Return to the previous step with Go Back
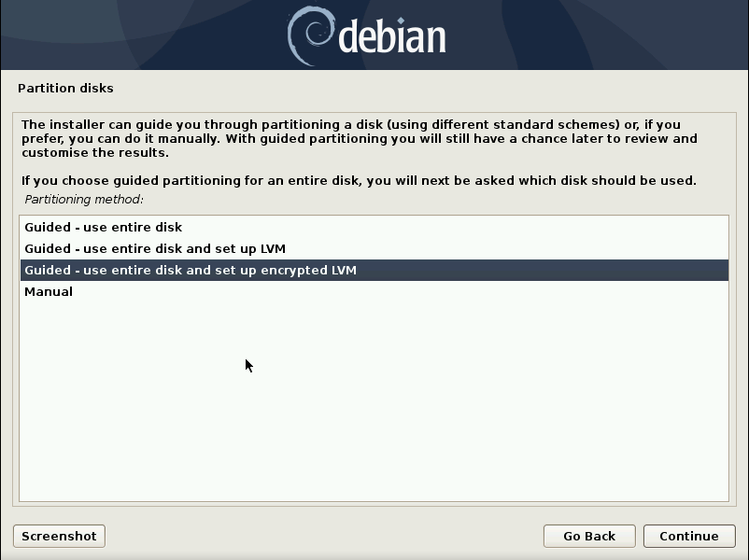 point(589,536)
